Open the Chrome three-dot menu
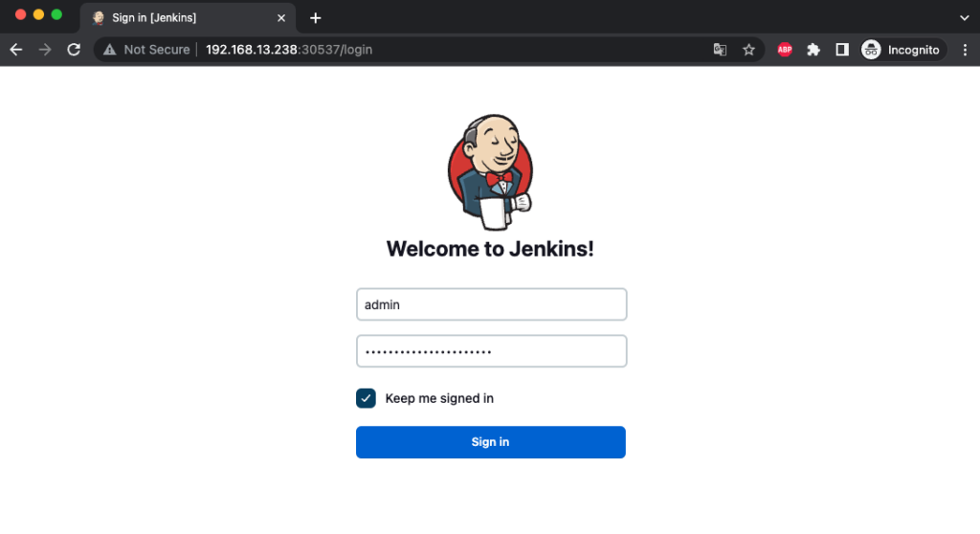The image size is (980, 534). [x=965, y=50]
